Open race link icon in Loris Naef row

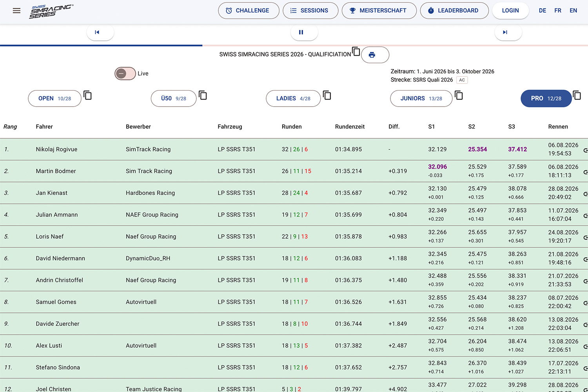click(x=585, y=238)
